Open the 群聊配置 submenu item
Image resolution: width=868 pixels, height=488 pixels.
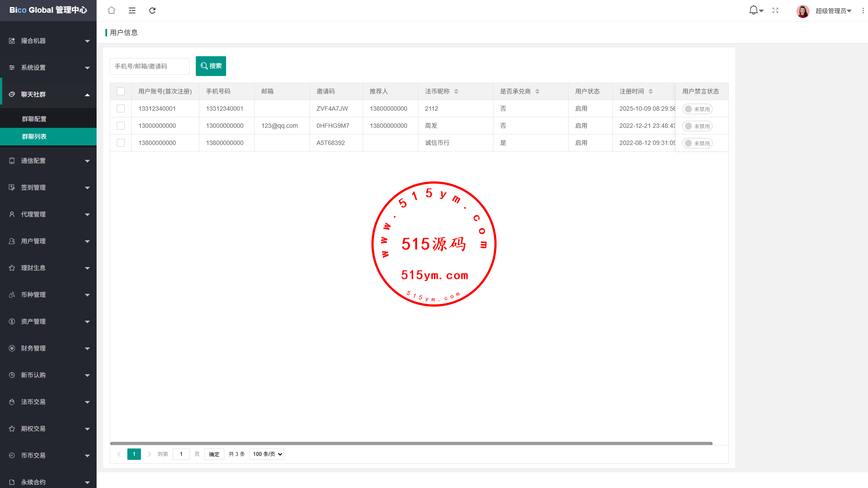click(34, 119)
